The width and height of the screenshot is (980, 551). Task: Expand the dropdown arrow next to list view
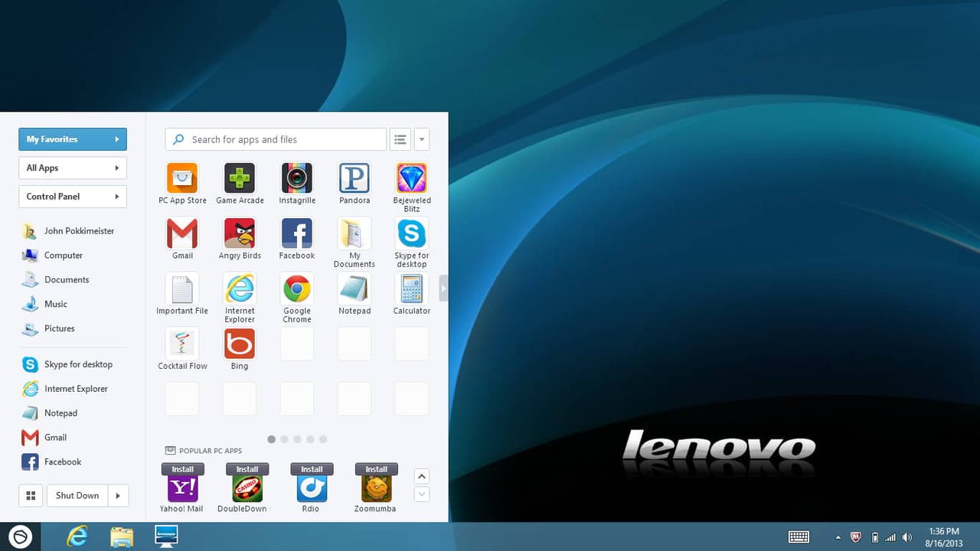422,139
